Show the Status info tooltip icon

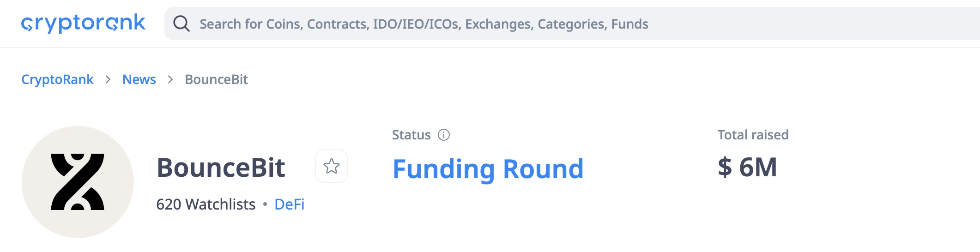tap(444, 135)
